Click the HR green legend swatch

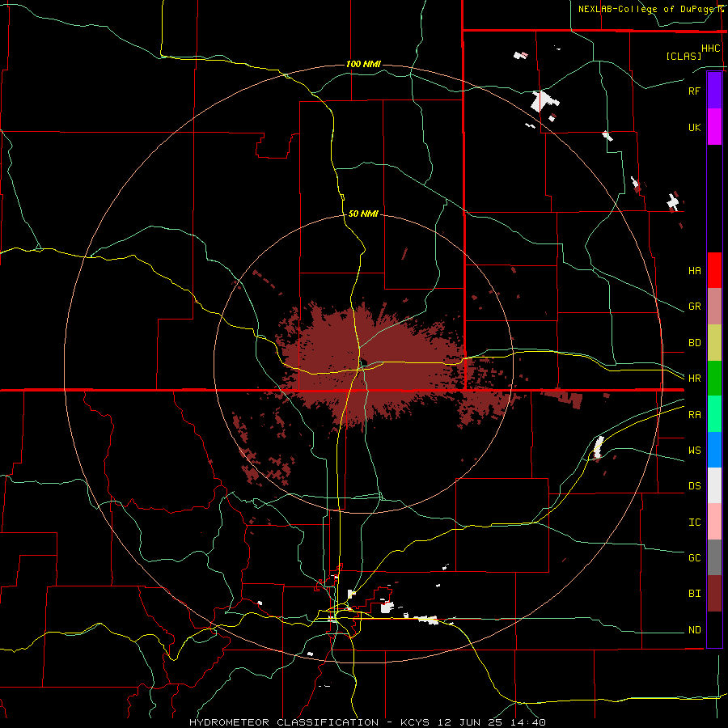click(714, 378)
